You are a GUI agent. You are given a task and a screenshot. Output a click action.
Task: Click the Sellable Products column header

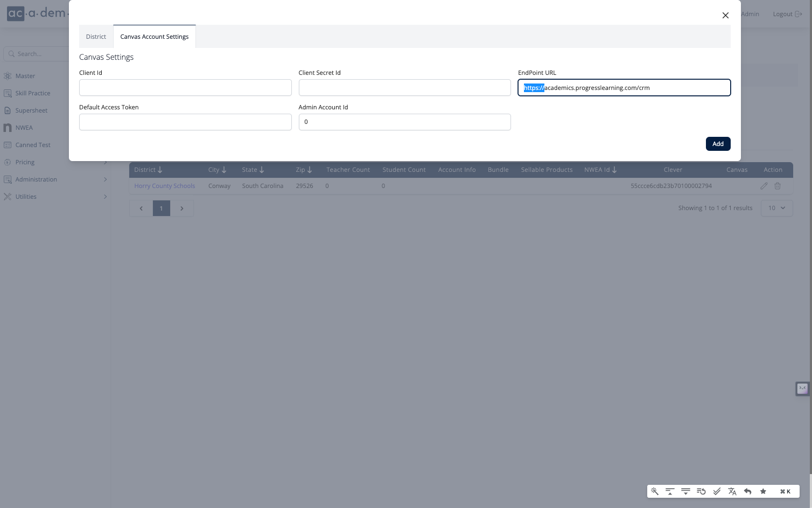point(547,170)
